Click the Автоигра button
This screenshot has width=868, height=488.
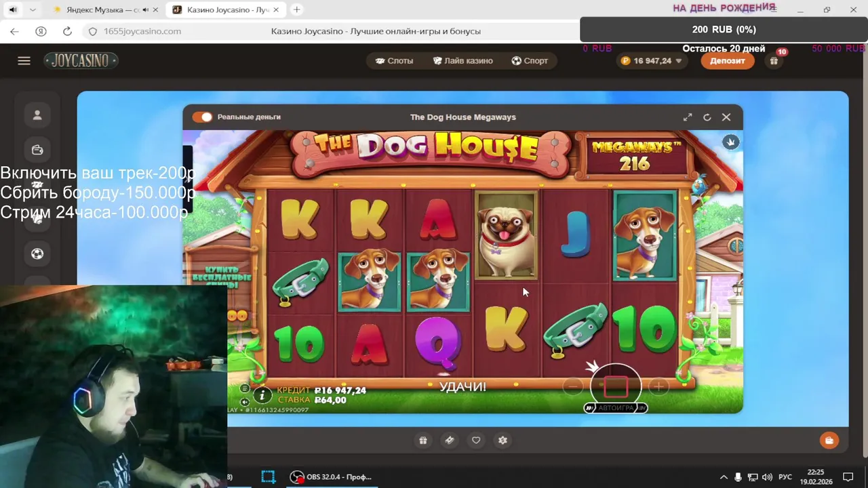tap(616, 408)
